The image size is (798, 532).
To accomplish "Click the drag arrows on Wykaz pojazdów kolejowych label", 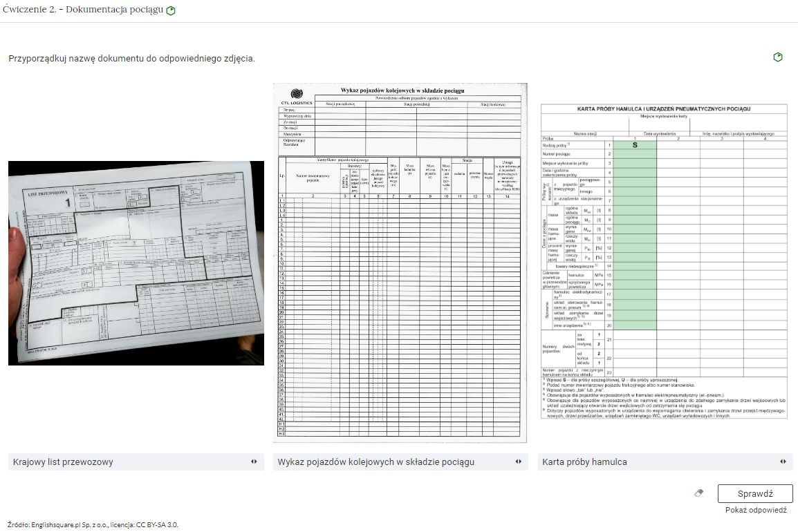I will click(518, 462).
